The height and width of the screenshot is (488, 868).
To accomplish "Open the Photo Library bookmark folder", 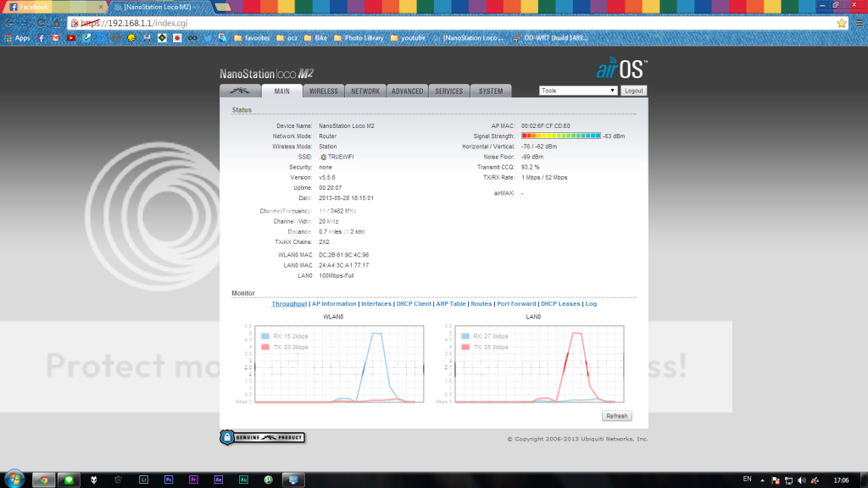I will (359, 38).
